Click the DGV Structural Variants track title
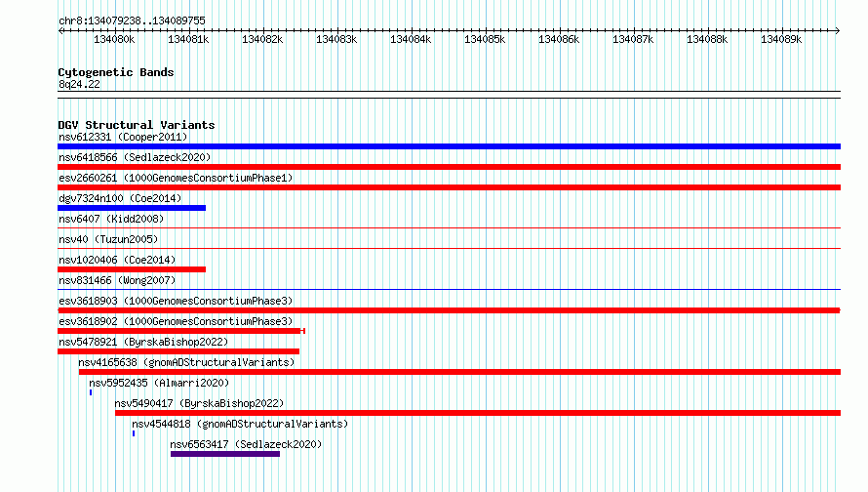The height and width of the screenshot is (492, 868). 137,125
